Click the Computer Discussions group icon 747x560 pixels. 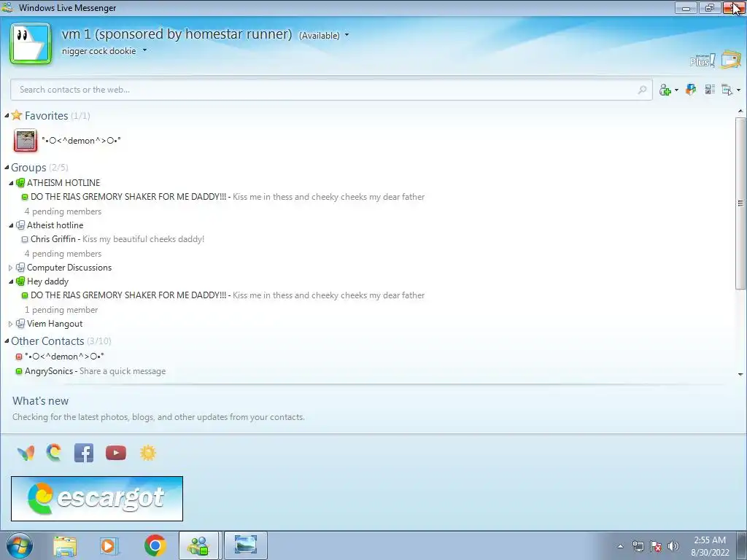(x=20, y=268)
